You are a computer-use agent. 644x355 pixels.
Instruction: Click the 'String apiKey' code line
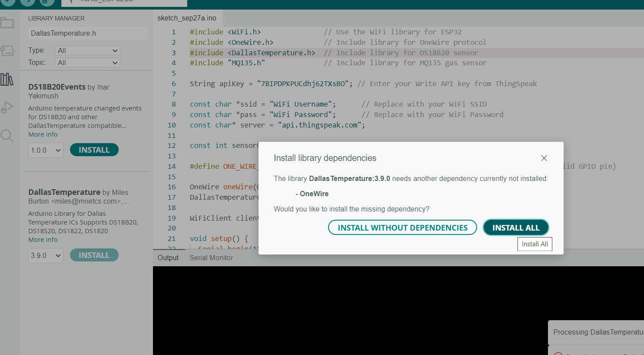(x=363, y=84)
